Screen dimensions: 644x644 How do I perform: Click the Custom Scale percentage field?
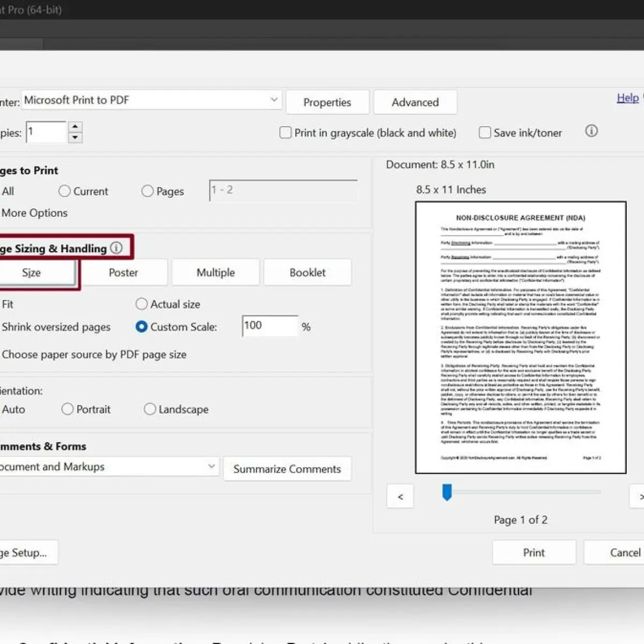click(270, 326)
